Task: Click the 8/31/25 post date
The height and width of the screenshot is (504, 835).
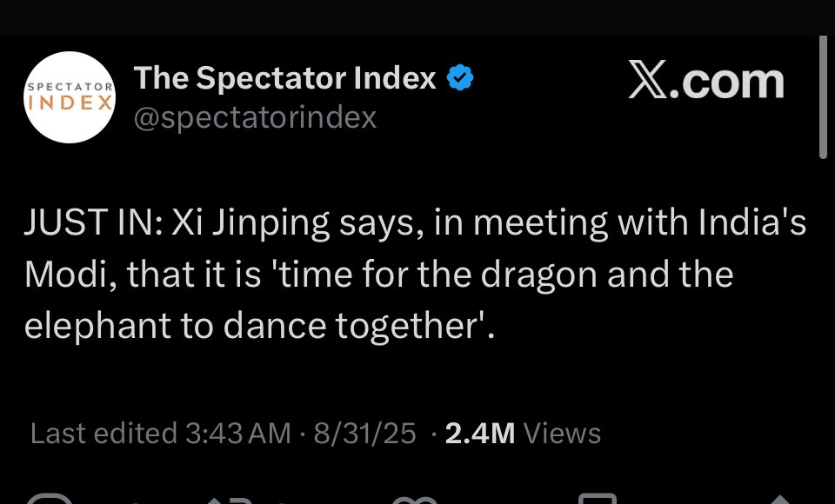Action: click(364, 433)
